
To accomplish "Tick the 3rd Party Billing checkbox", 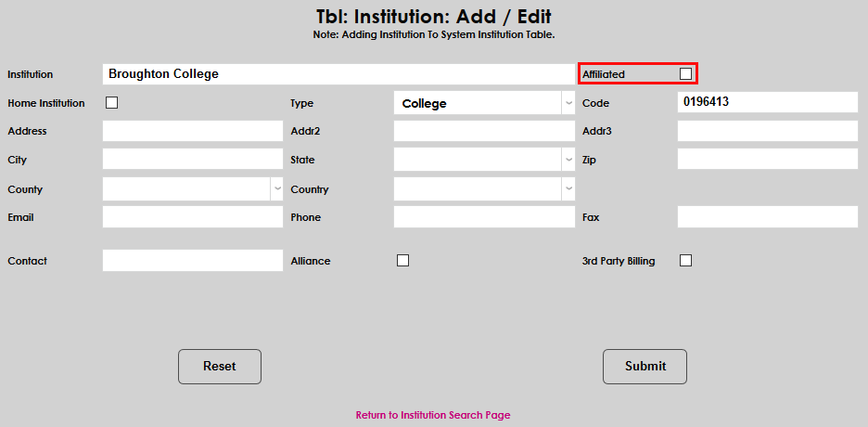I will coord(685,261).
